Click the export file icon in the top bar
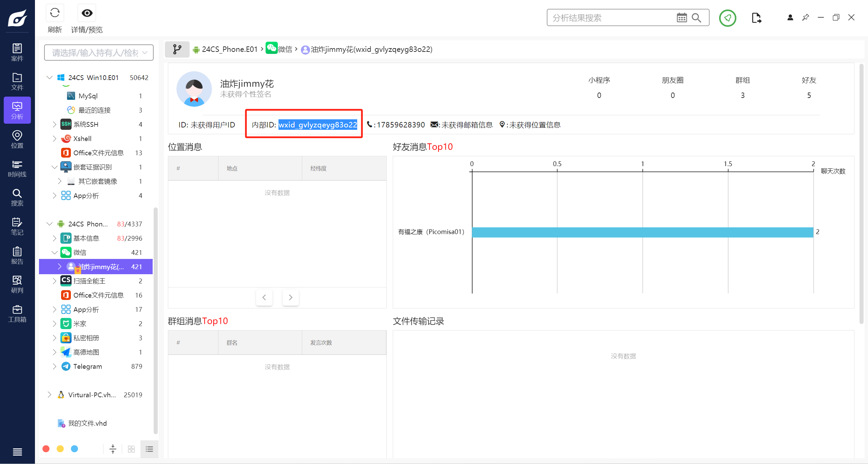This screenshot has height=464, width=868. point(756,18)
